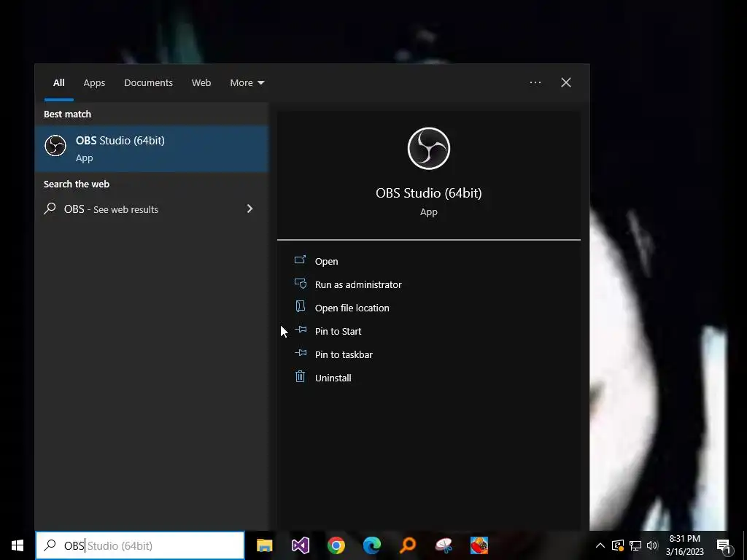Click into the taskbar search box
The height and width of the screenshot is (560, 747).
tap(140, 545)
